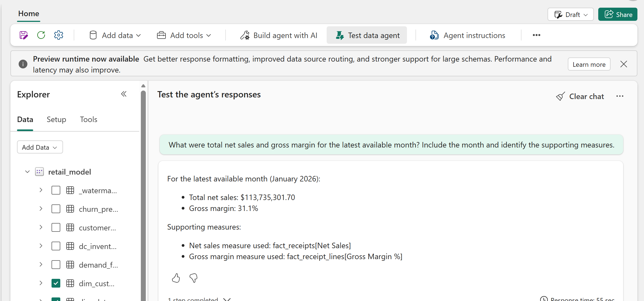This screenshot has height=301, width=644.
Task: Click table icon next to churn_pre...
Action: [x=70, y=209]
